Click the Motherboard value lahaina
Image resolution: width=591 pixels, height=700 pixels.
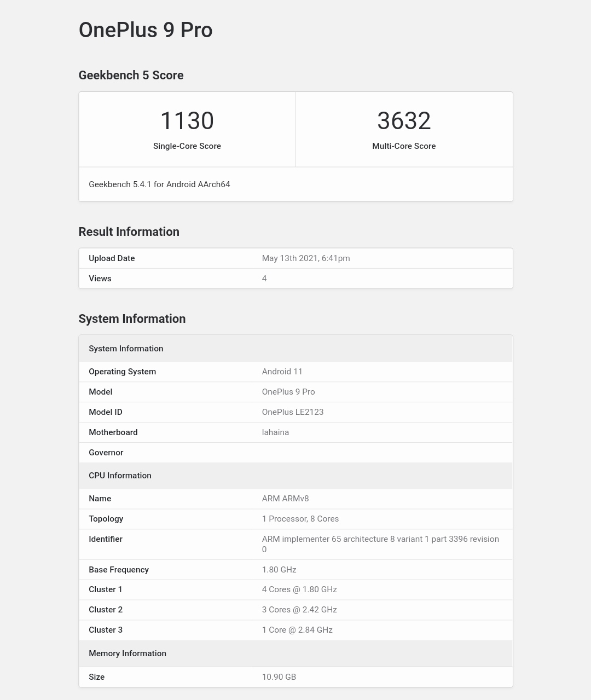(275, 432)
